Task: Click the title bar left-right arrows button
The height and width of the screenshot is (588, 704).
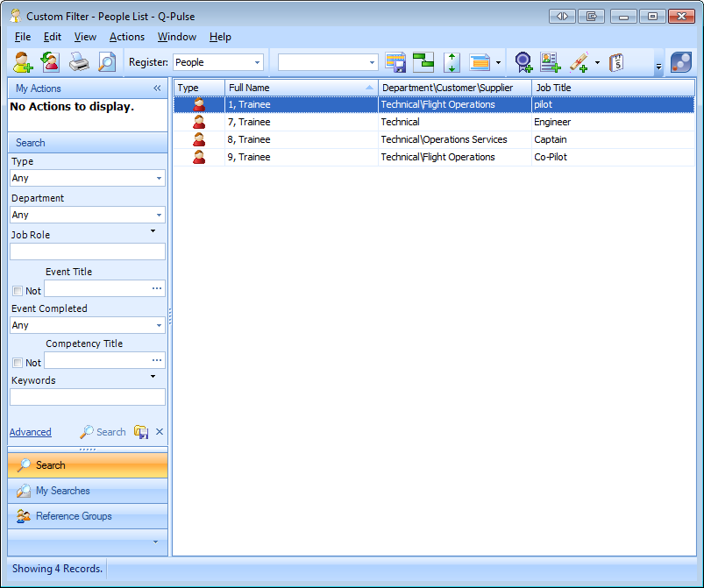Action: (562, 16)
